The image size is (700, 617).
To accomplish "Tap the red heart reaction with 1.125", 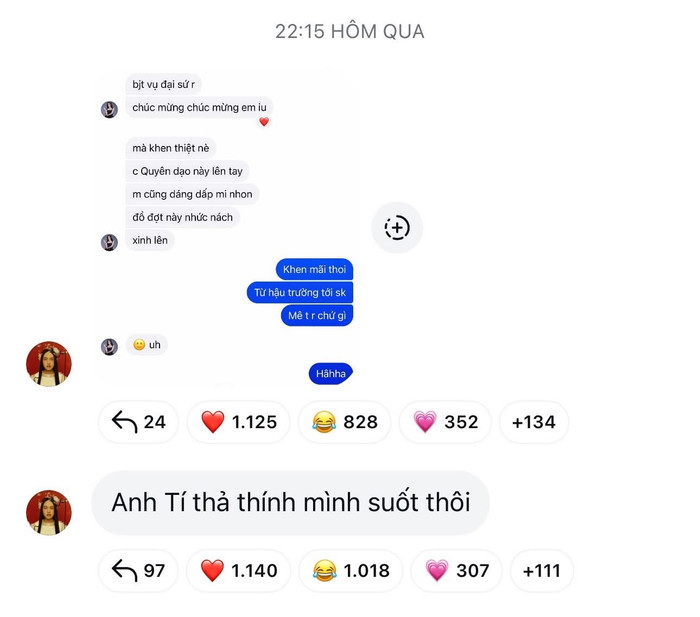I will click(238, 422).
